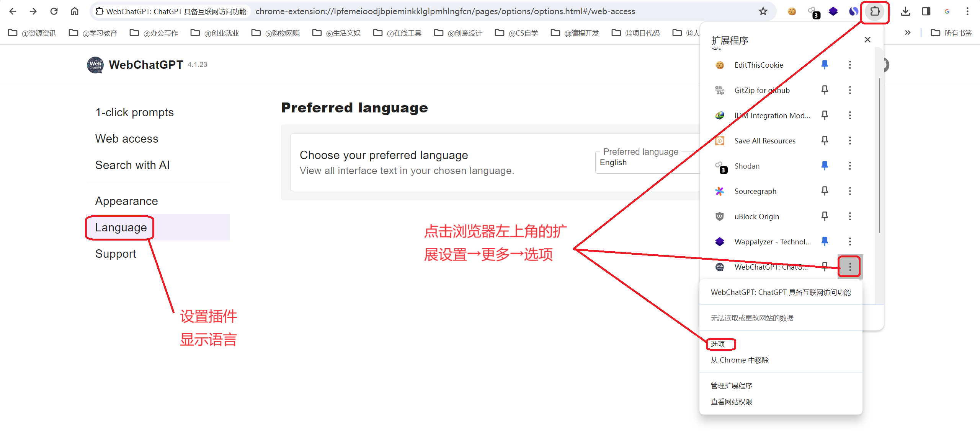Screen dimensions: 980x444
Task: Click the address bar URL
Action: [x=445, y=11]
